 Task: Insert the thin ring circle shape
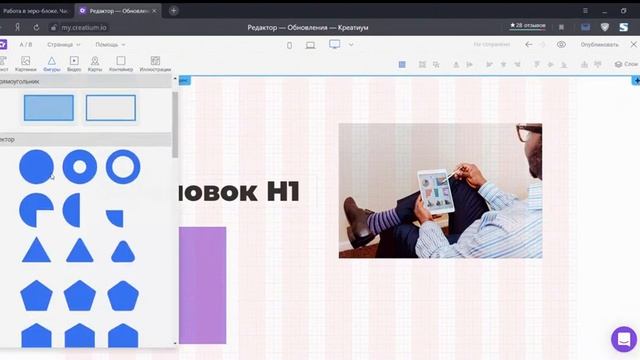click(123, 167)
